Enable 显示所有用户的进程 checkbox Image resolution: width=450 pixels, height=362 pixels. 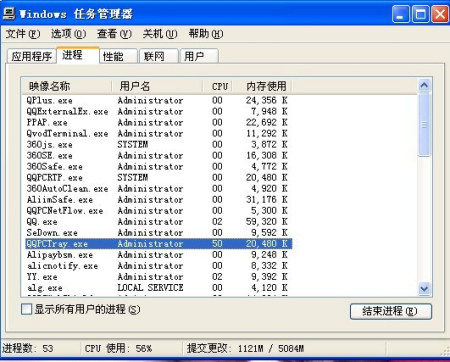26,309
